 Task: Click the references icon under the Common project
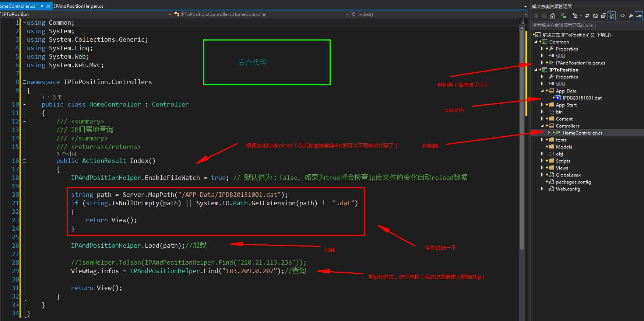[x=551, y=56]
